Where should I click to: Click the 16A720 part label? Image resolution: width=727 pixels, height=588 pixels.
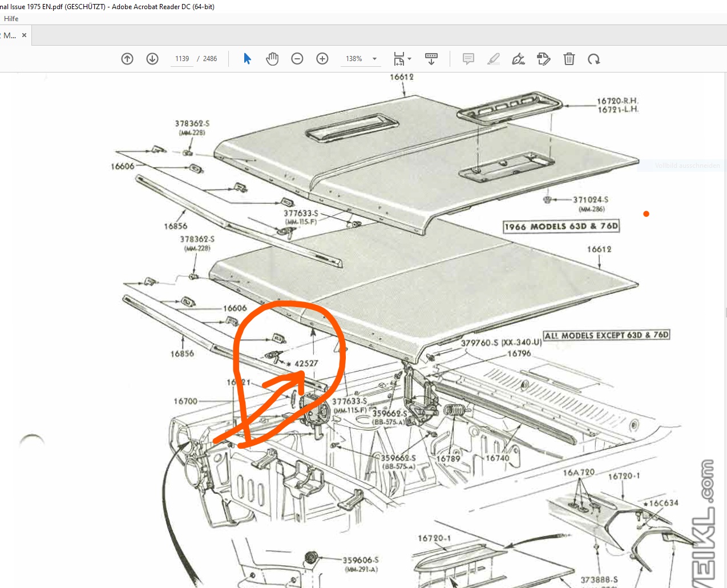coord(579,473)
